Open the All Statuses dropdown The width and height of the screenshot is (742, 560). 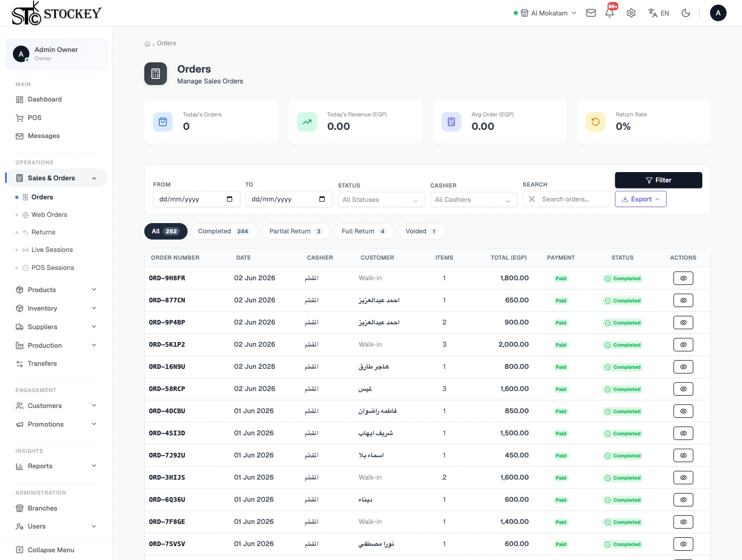coord(381,200)
